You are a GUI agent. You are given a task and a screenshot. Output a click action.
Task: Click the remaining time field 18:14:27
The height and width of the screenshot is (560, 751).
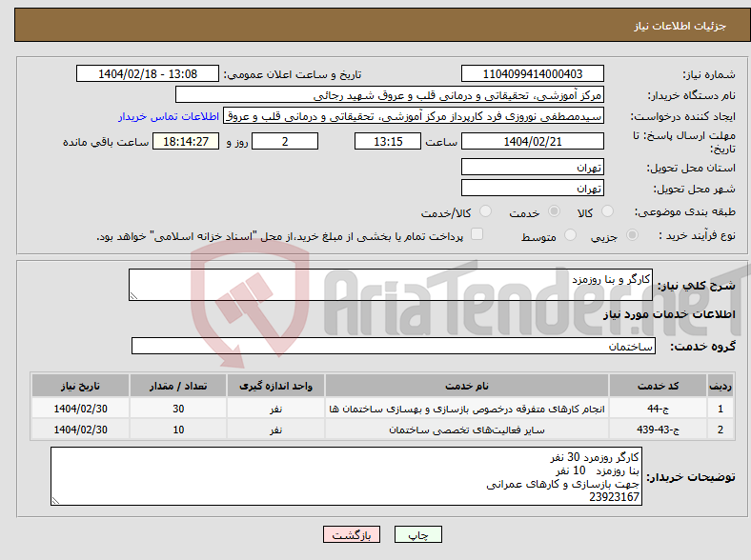point(186,141)
